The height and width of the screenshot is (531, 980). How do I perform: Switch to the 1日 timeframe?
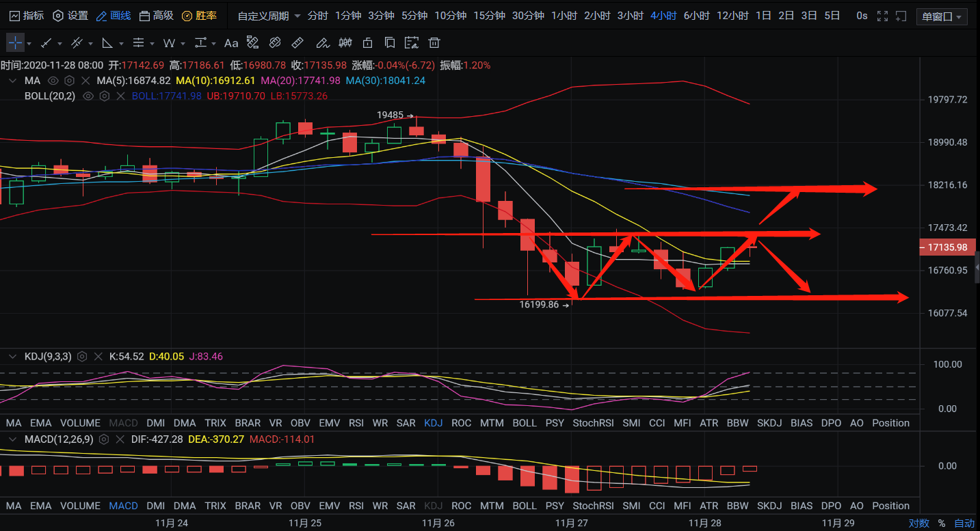coord(763,16)
